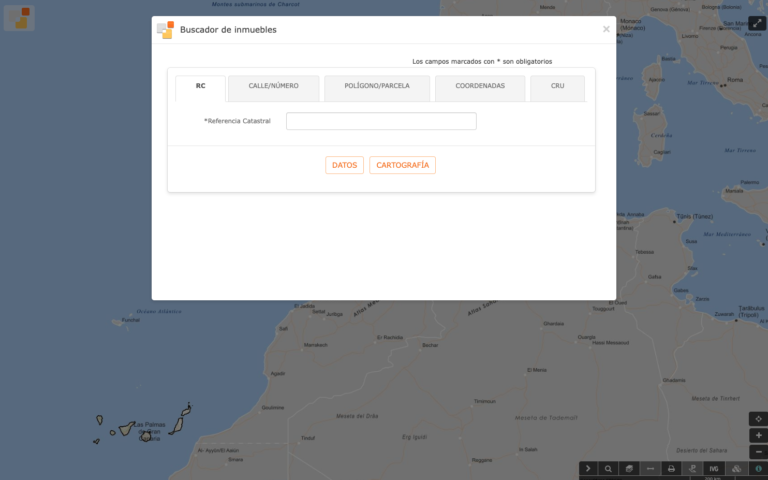
Task: Select the RC tab
Action: tap(200, 88)
